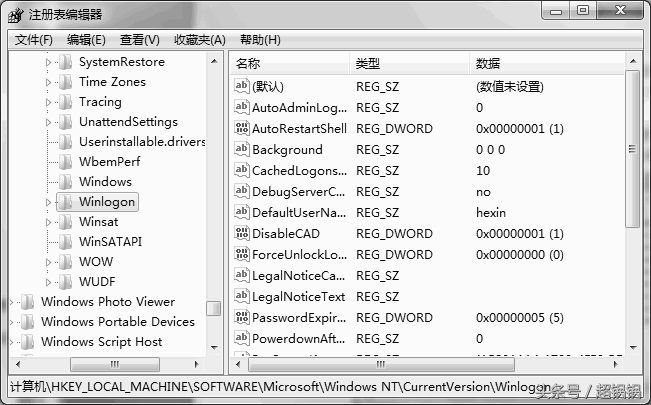Sort values by the 类型 column header
The width and height of the screenshot is (651, 405).
tap(409, 64)
